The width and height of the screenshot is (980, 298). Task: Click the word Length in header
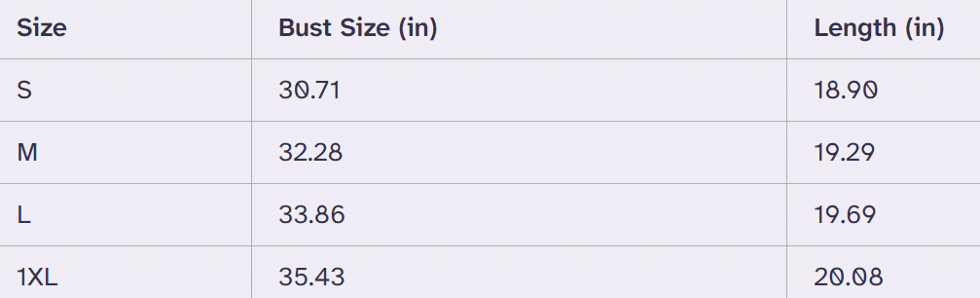pos(855,28)
